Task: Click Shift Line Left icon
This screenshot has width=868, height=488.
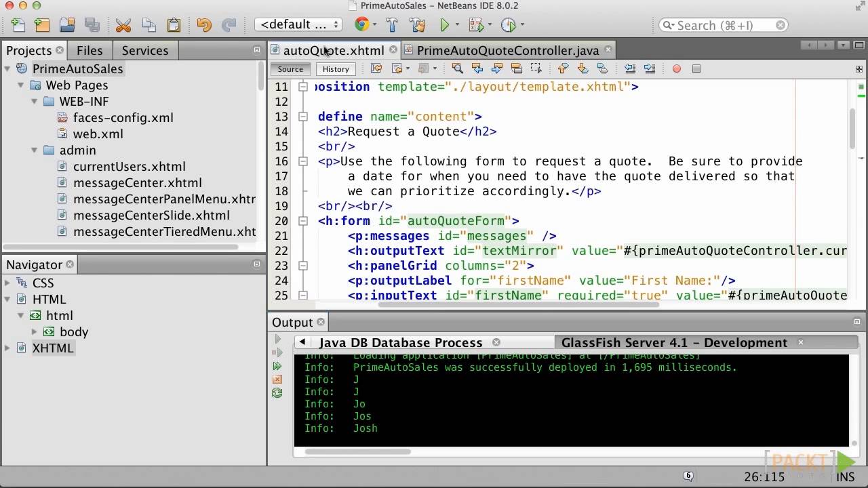Action: point(630,68)
